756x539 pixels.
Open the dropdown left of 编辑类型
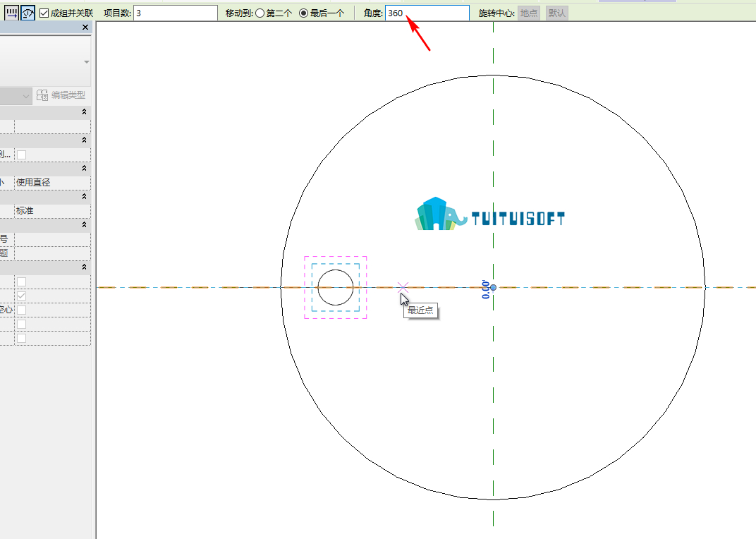(16, 96)
